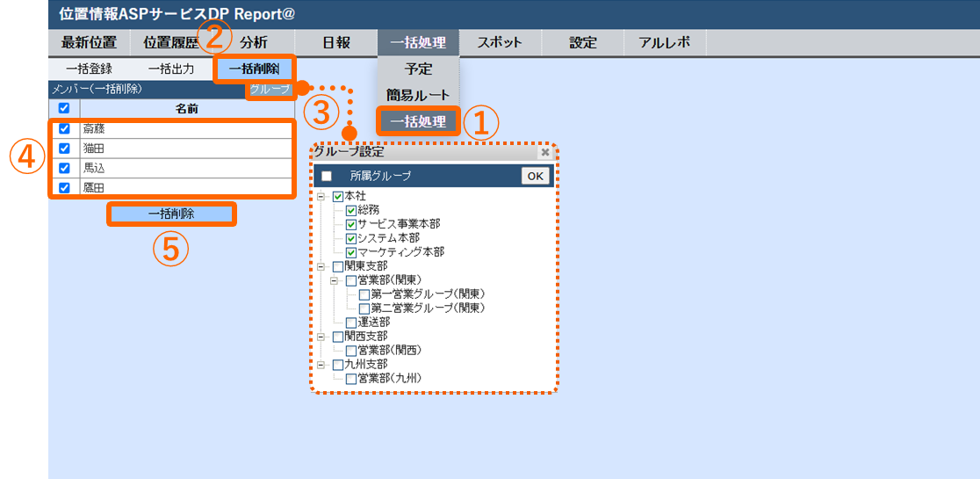Select 簡易ルート in the dropdown menu
Image resolution: width=980 pixels, height=479 pixels.
pos(418,95)
